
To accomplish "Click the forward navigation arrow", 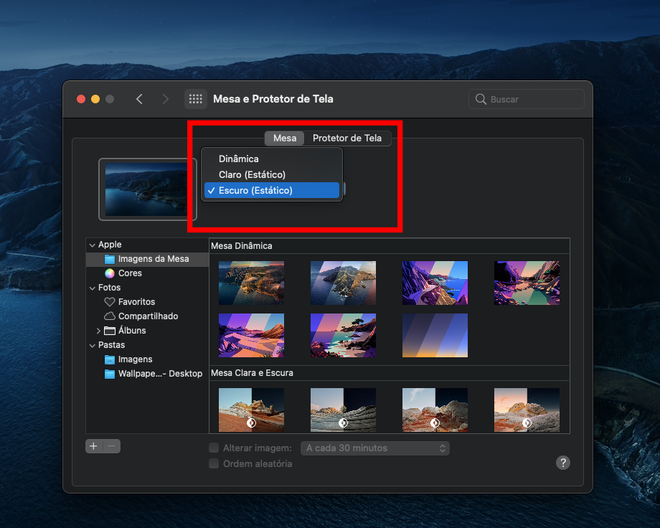I will click(165, 99).
